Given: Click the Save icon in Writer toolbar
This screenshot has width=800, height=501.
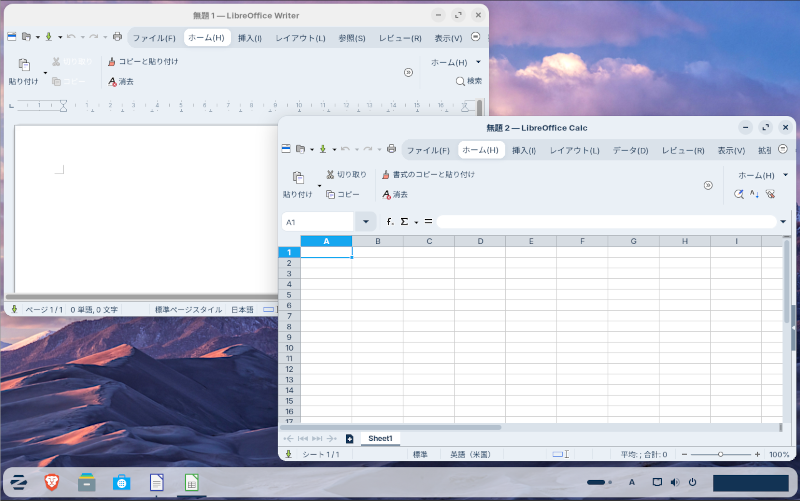Looking at the screenshot, I should click(48, 36).
